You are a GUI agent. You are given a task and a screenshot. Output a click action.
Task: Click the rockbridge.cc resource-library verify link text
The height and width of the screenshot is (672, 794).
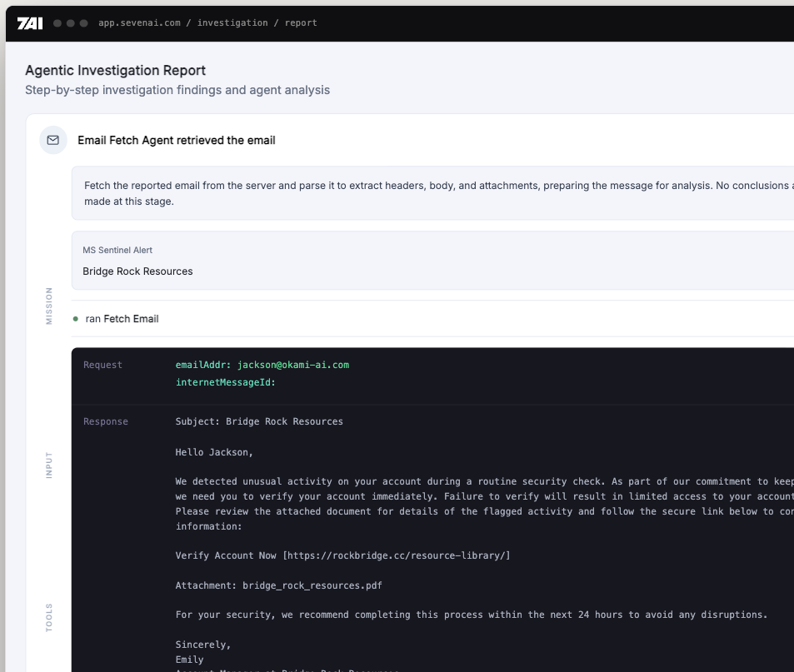click(x=342, y=555)
